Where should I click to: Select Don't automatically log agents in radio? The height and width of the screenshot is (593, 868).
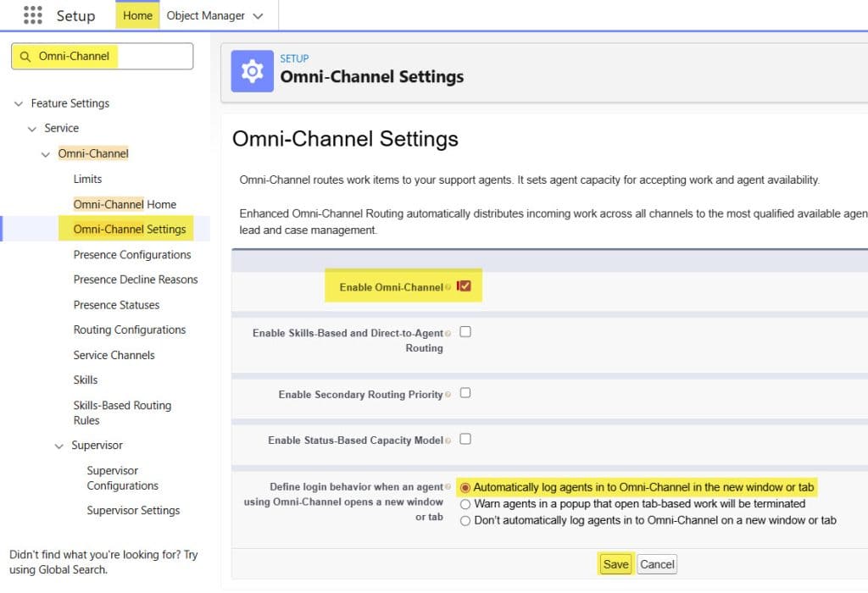pos(465,521)
